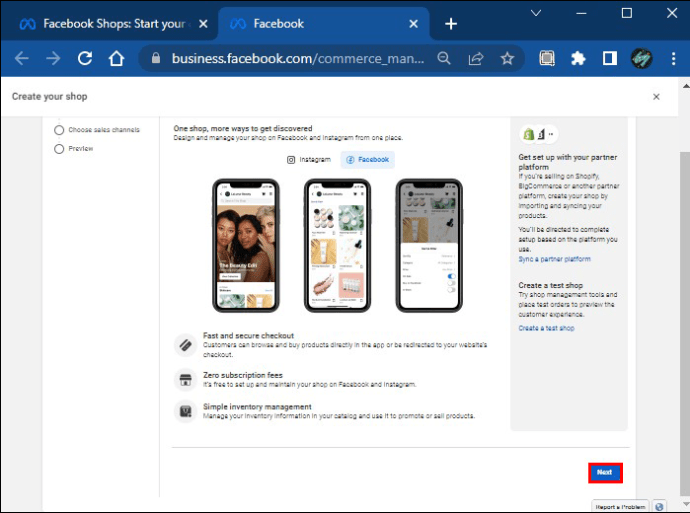The image size is (690, 513).
Task: Click the product grid phone mockup
Action: 338,246
